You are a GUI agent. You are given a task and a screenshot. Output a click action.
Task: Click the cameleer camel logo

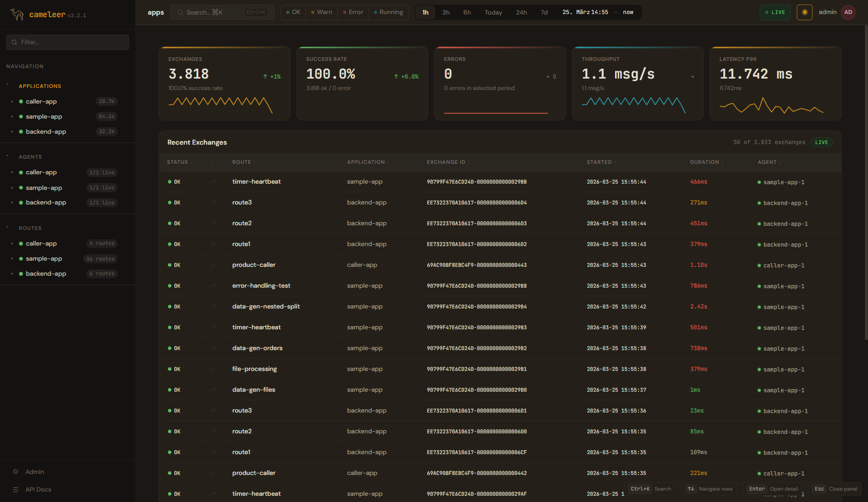coord(17,15)
